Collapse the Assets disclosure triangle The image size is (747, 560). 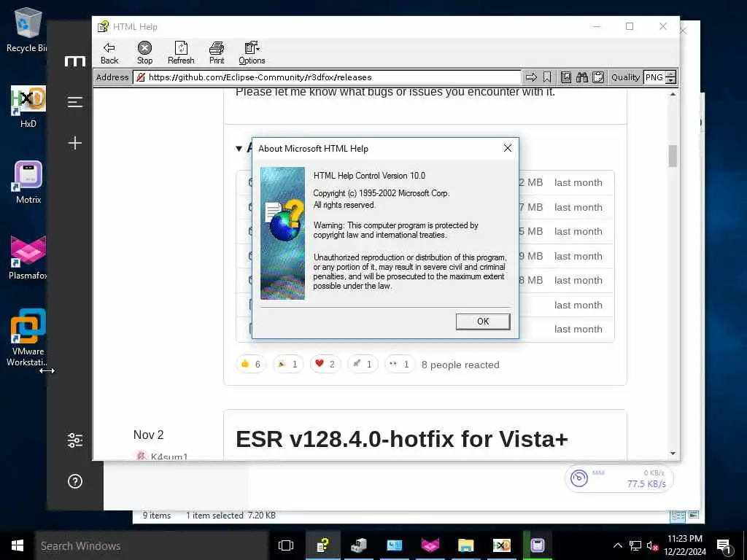239,149
